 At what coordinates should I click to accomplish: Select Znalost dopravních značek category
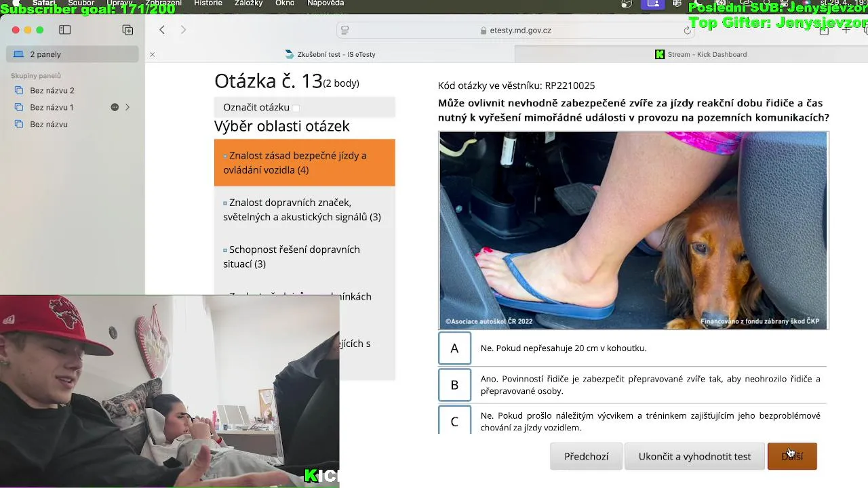coord(304,209)
